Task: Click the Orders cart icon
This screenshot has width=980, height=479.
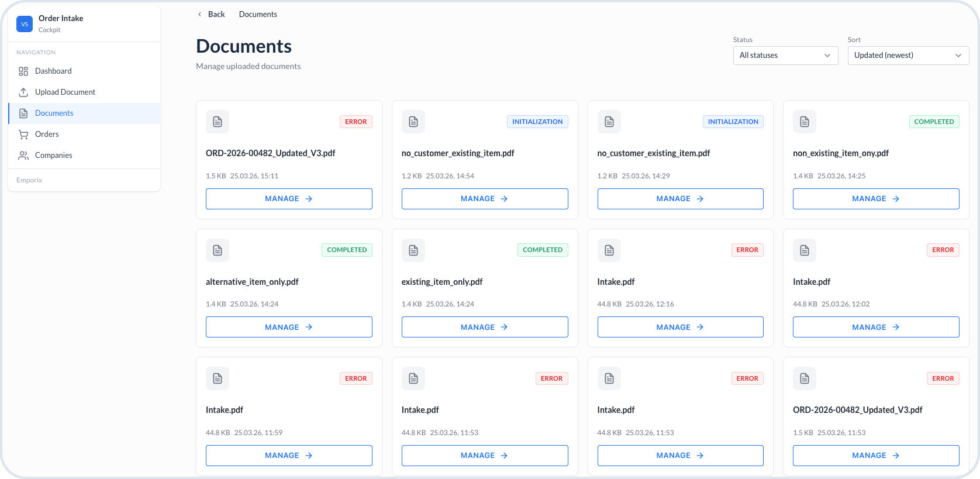Action: point(23,135)
